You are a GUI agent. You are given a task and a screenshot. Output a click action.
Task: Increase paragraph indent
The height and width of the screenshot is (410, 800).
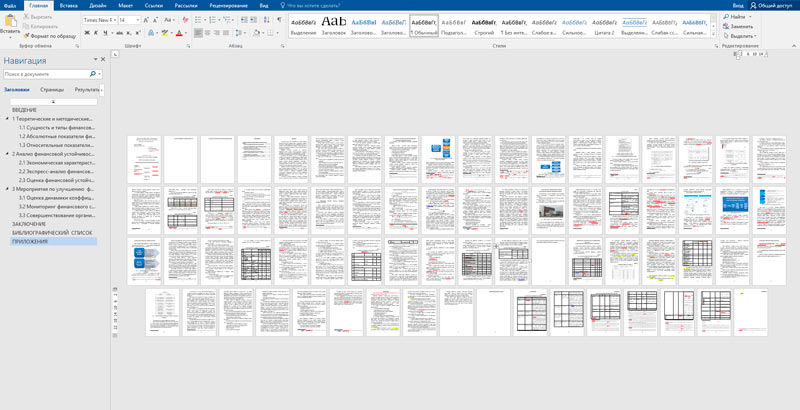[254, 20]
